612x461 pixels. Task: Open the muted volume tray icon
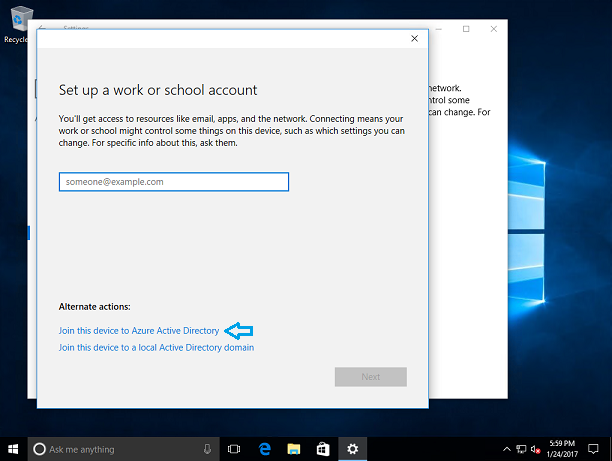pos(535,449)
